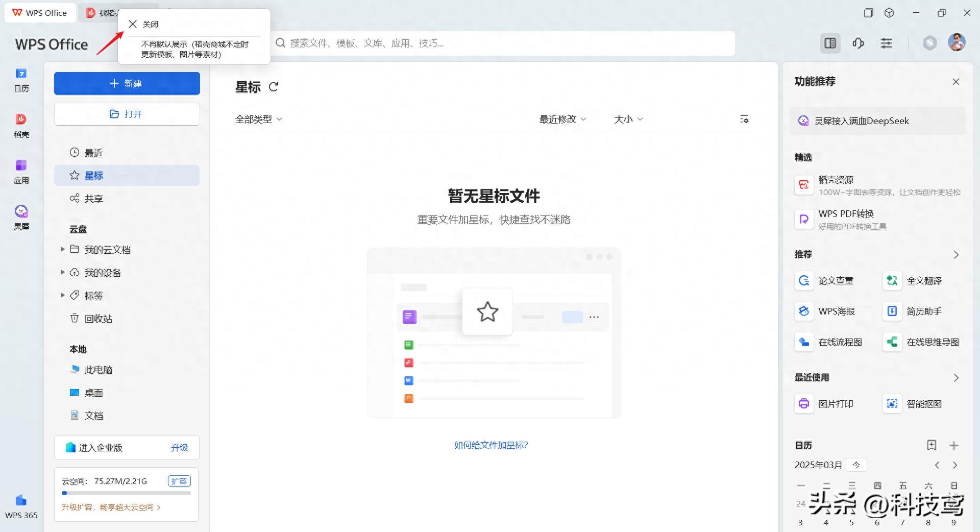Refresh the 星标 file list
Viewport: 980px width, 532px height.
click(274, 87)
